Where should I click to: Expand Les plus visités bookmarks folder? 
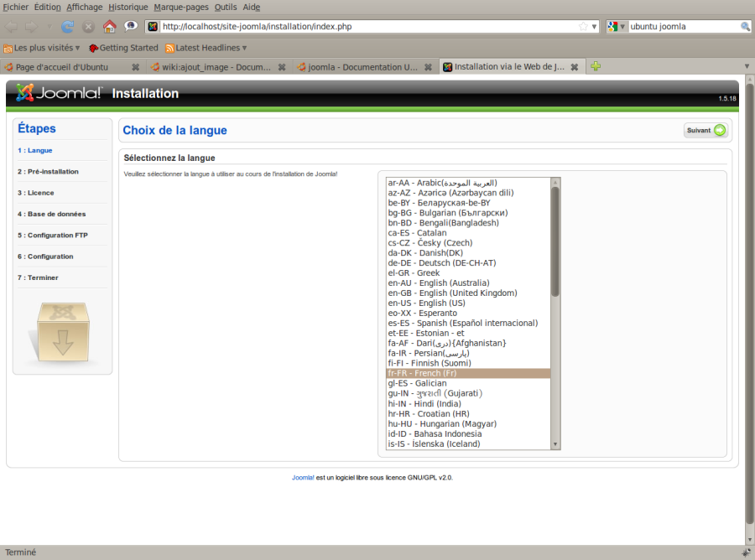pos(41,48)
